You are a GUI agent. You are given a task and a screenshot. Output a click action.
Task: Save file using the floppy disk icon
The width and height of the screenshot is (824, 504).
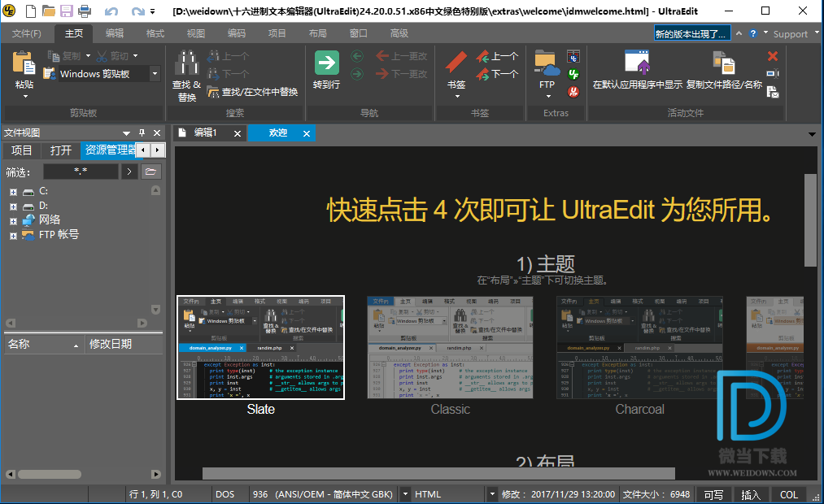point(66,11)
